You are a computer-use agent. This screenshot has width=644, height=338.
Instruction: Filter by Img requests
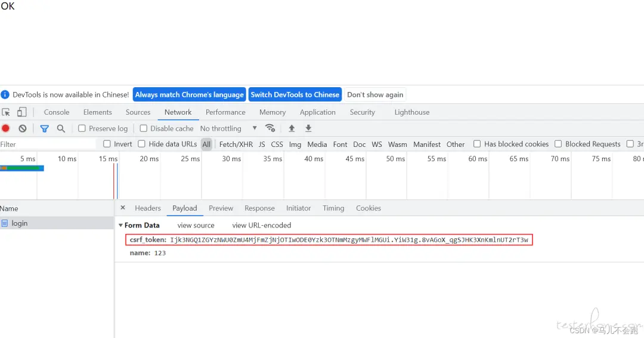coord(295,145)
